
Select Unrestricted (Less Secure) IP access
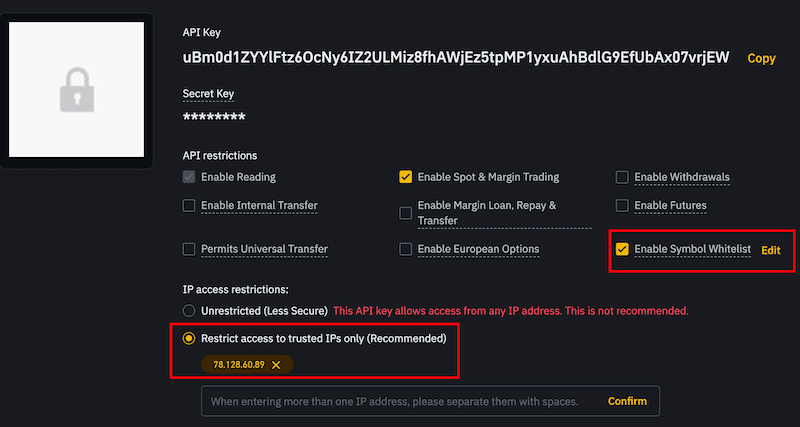(189, 311)
